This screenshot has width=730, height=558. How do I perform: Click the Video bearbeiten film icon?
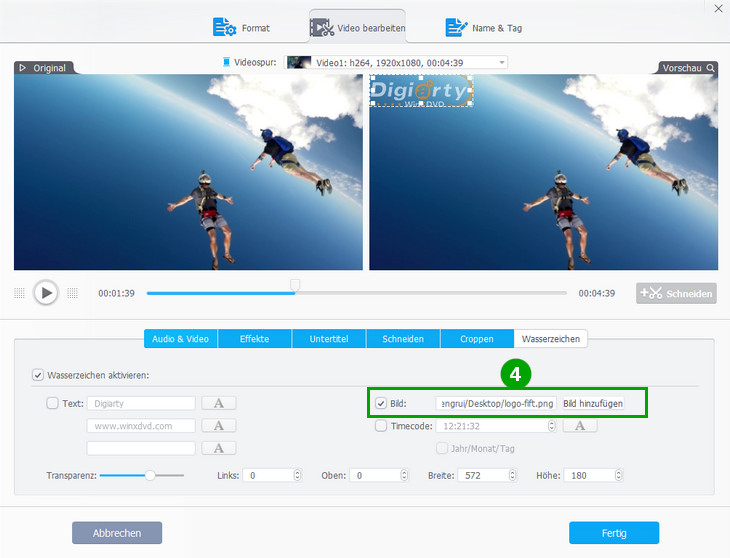point(322,27)
